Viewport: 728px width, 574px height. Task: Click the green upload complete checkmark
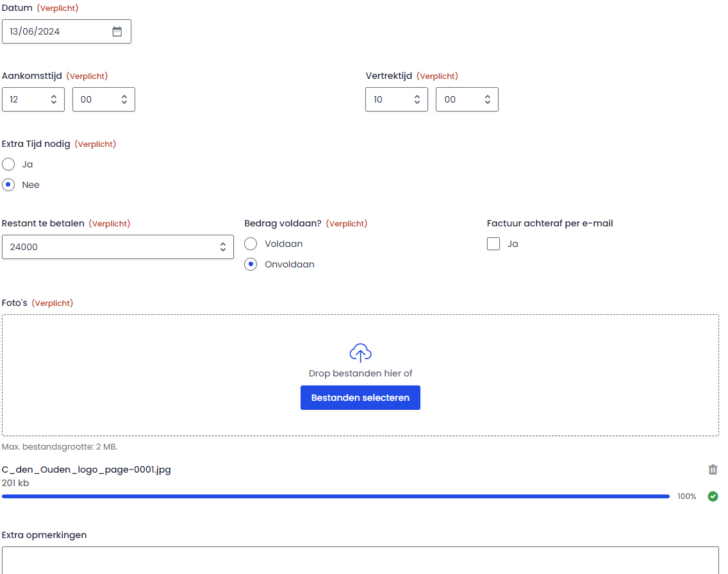pos(713,496)
